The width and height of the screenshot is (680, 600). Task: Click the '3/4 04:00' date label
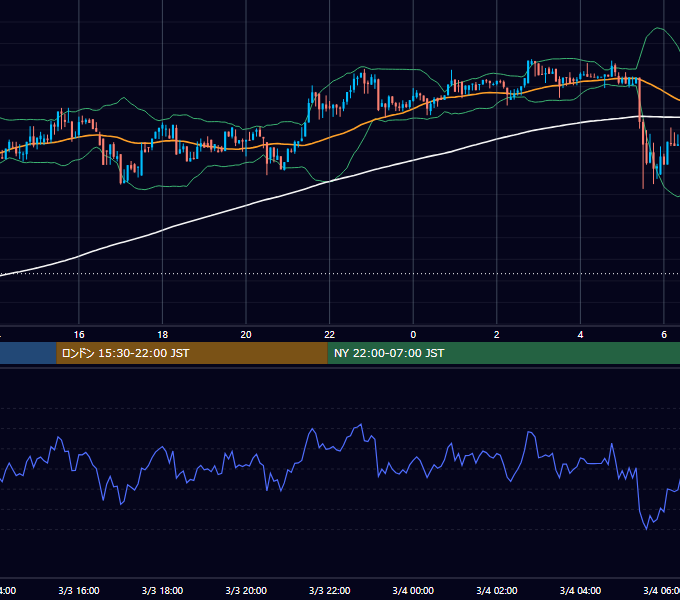580,590
